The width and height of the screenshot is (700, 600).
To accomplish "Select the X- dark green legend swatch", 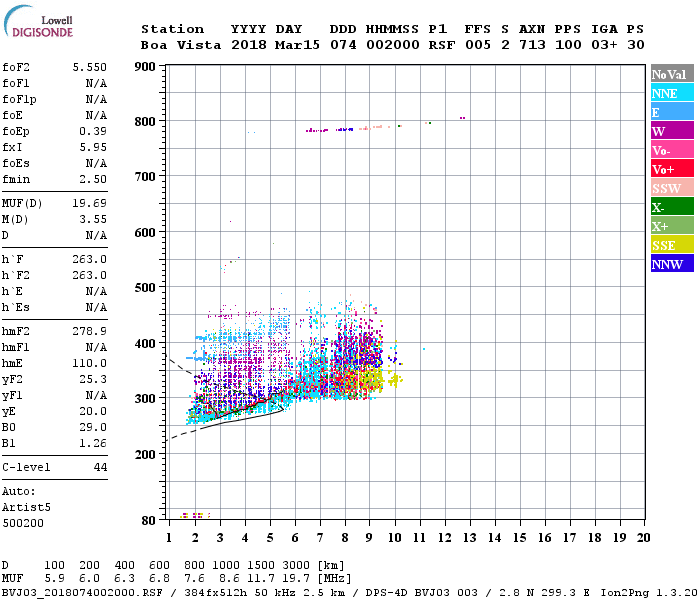I will (x=672, y=207).
